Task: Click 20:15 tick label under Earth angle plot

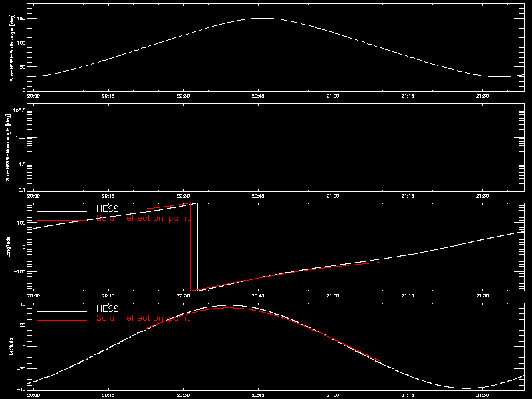Action: pos(108,96)
